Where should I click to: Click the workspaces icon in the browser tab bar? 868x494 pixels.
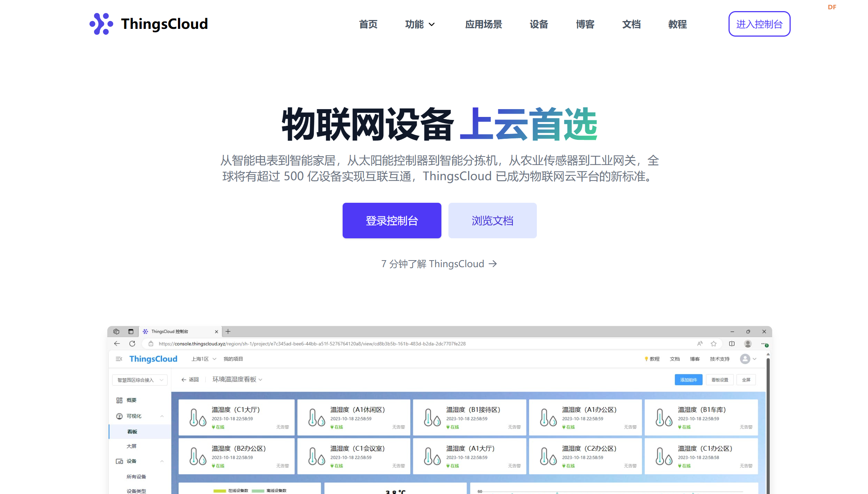click(x=116, y=332)
